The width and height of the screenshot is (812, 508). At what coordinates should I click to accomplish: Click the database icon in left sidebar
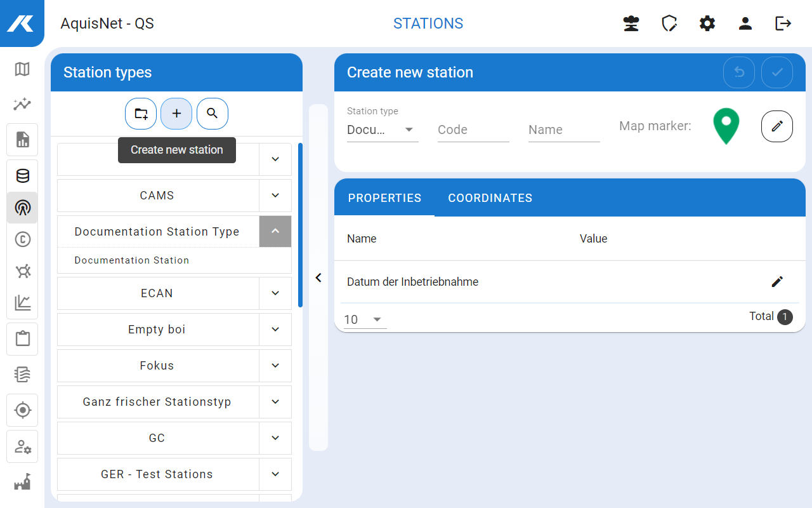coord(22,176)
